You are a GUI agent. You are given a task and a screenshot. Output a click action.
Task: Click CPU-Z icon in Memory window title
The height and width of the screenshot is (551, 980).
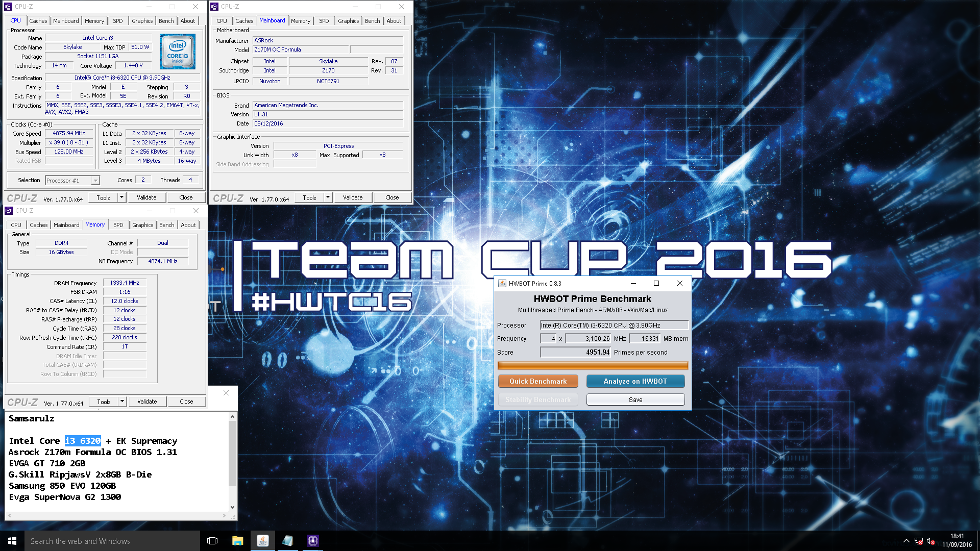tap(9, 211)
